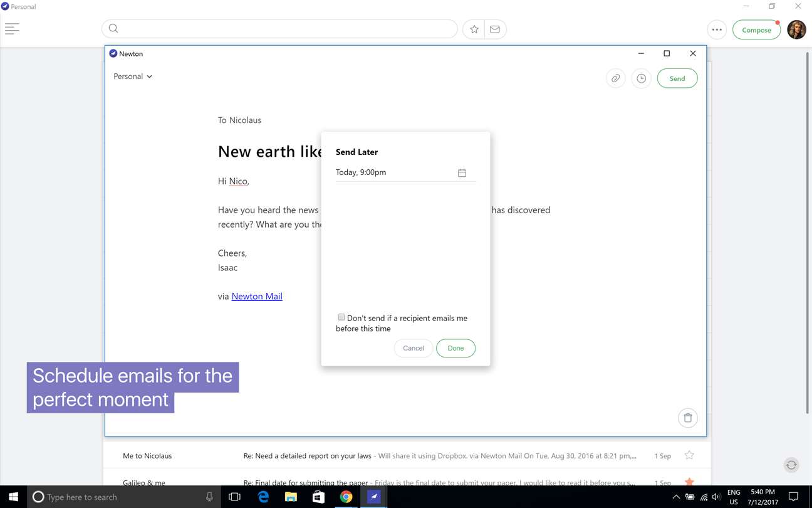Click the sync refresh icon

[x=791, y=465]
